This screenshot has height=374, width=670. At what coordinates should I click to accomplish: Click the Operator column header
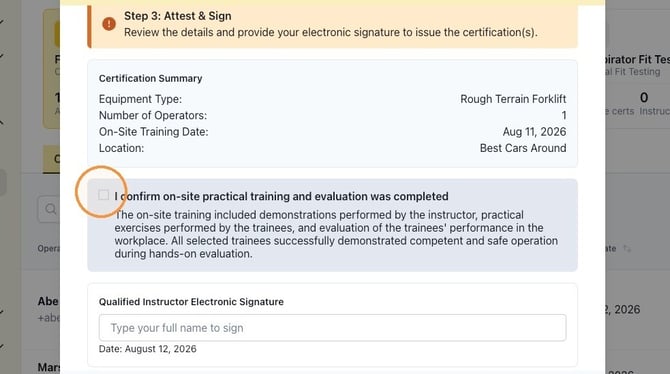click(48, 248)
